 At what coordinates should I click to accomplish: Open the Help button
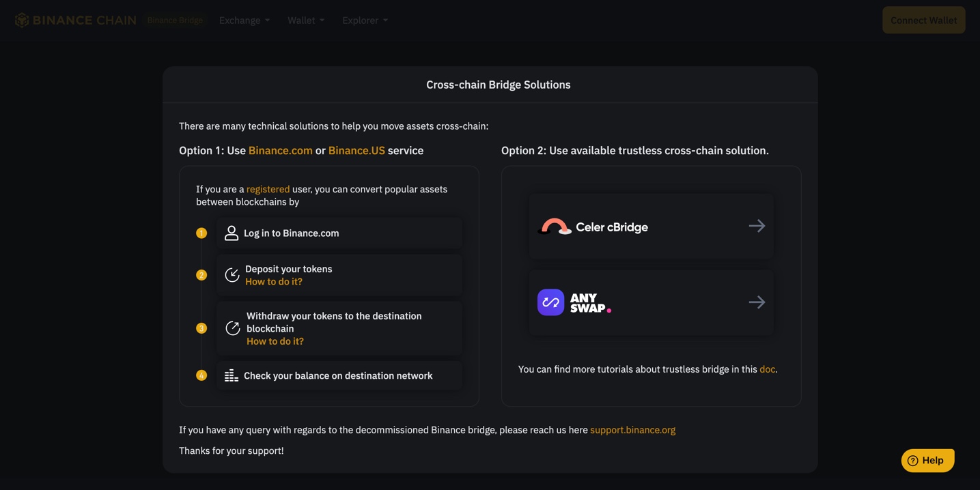pos(927,461)
